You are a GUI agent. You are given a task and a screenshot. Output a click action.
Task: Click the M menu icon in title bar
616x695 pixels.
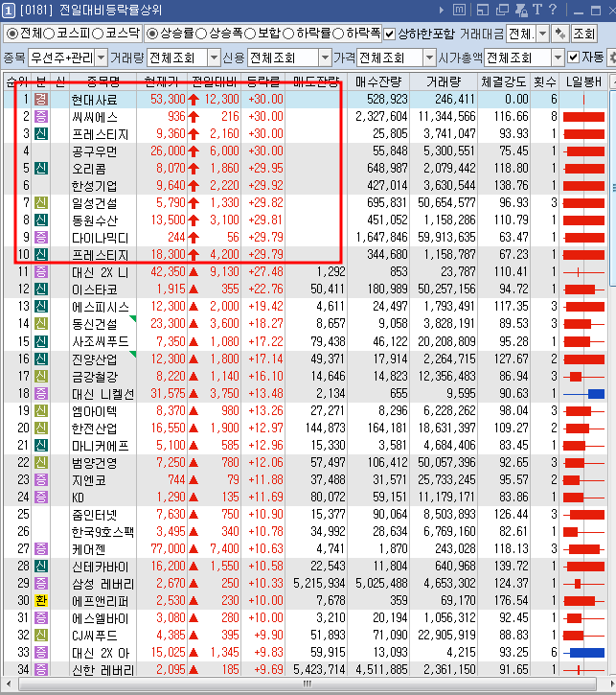pyautogui.click(x=459, y=10)
